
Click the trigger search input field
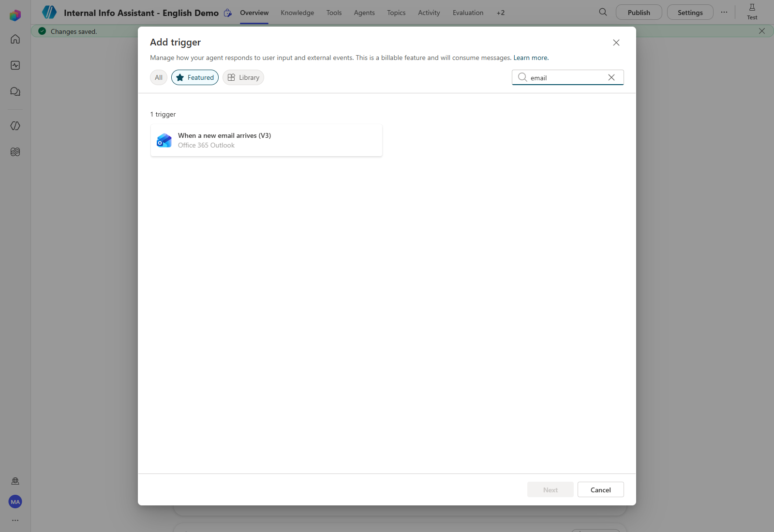[x=567, y=77]
